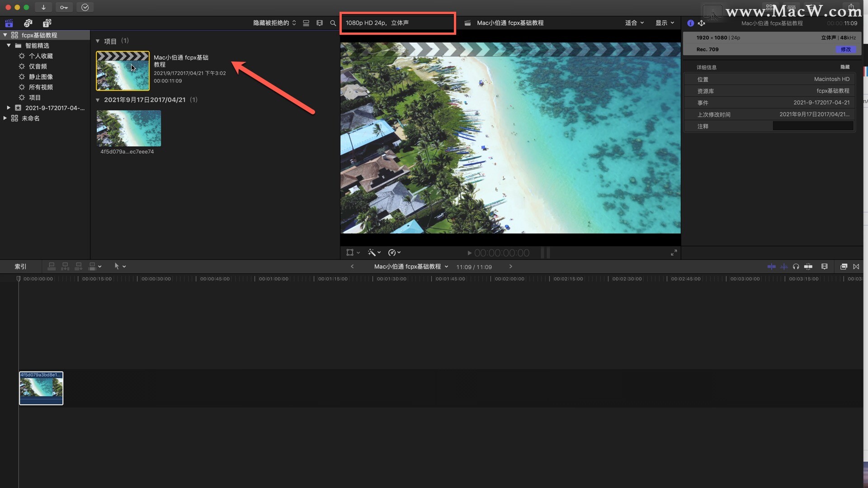868x488 pixels.
Task: Click the browser search magnifier icon
Action: coord(333,23)
